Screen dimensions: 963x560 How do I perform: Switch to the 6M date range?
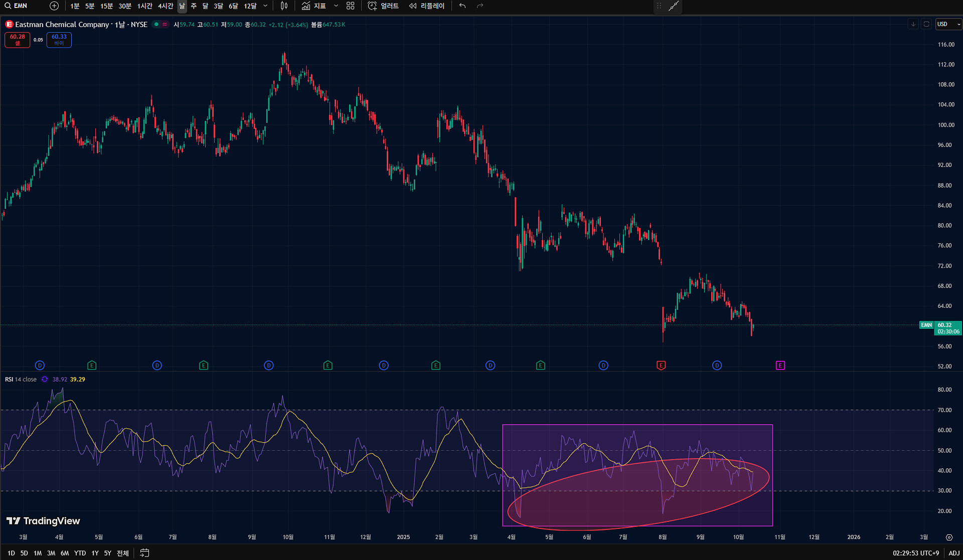click(x=65, y=553)
